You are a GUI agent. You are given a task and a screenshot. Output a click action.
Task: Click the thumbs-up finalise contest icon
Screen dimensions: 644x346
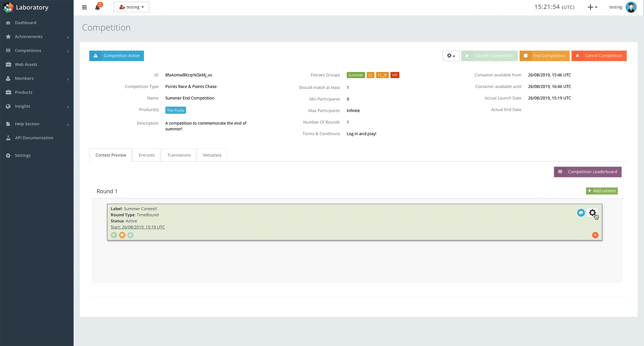[x=131, y=235]
